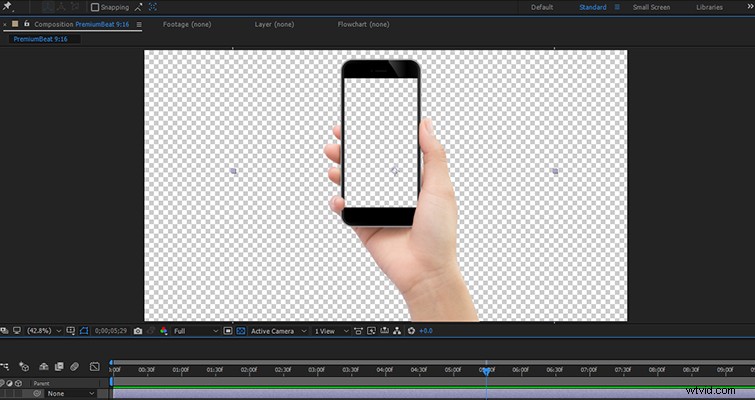The image size is (755, 400).
Task: Open the Layer (none) tab
Action: click(274, 24)
